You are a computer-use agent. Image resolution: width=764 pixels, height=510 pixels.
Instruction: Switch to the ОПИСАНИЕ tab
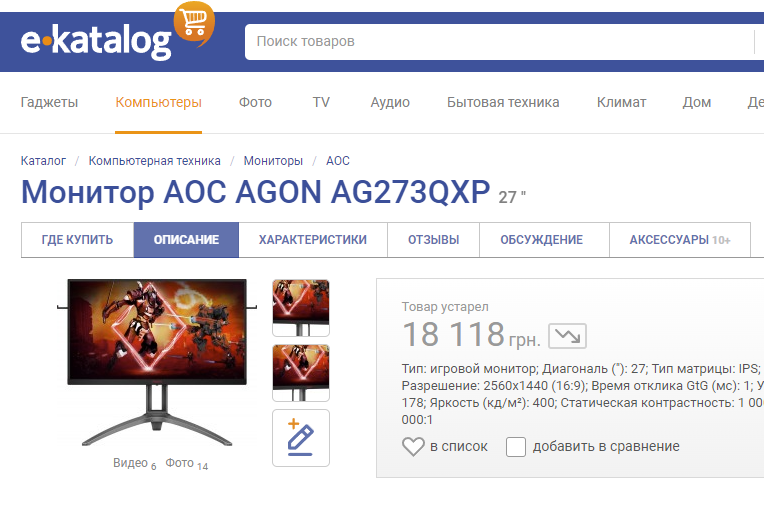(x=186, y=240)
